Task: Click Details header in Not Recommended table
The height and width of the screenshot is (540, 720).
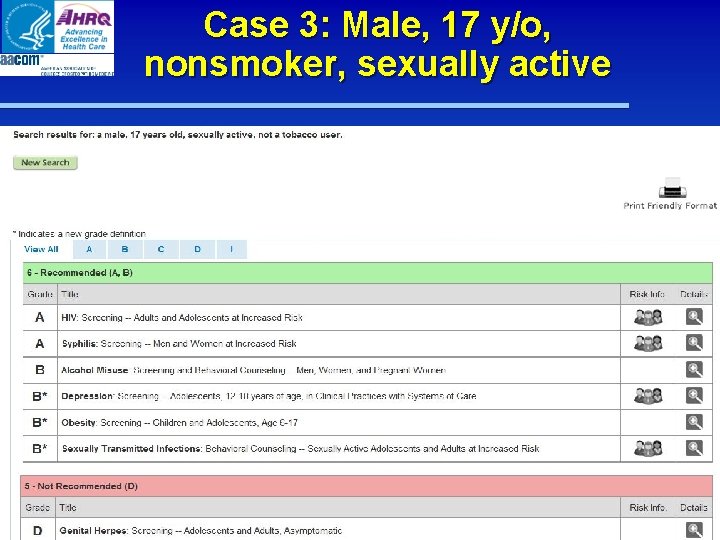Action: pyautogui.click(x=693, y=507)
